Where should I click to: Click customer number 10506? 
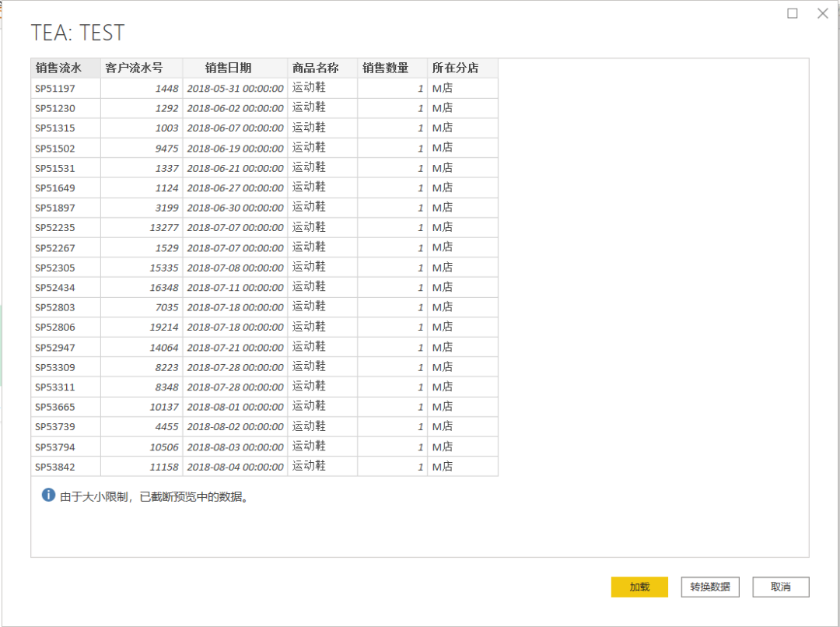pyautogui.click(x=142, y=447)
